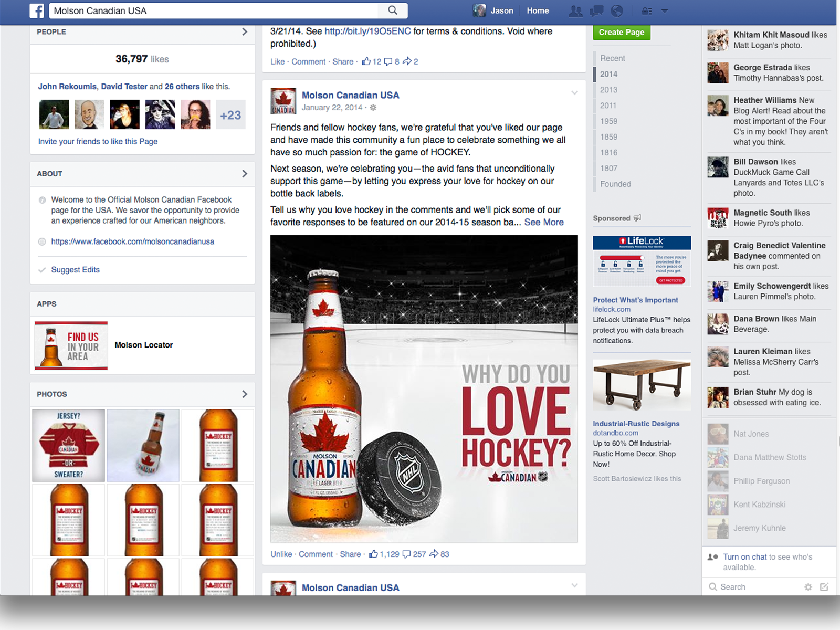The image size is (840, 630).
Task: Click the new message compose icon in chat
Action: pos(824,587)
